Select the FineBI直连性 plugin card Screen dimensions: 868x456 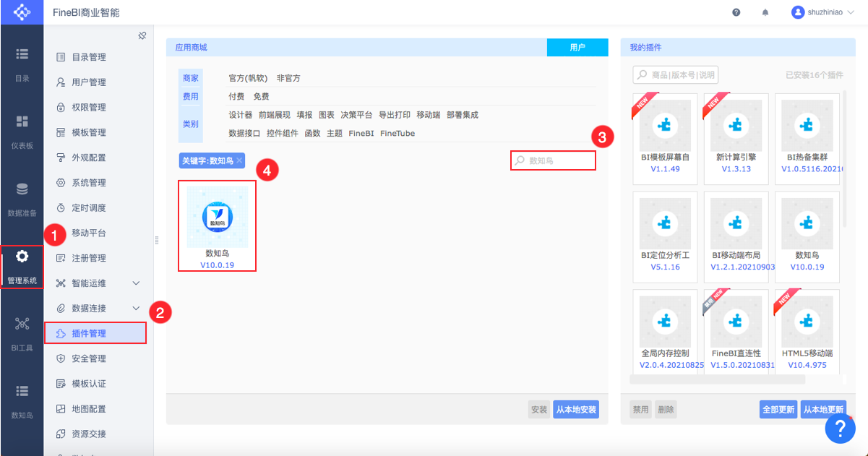point(736,331)
